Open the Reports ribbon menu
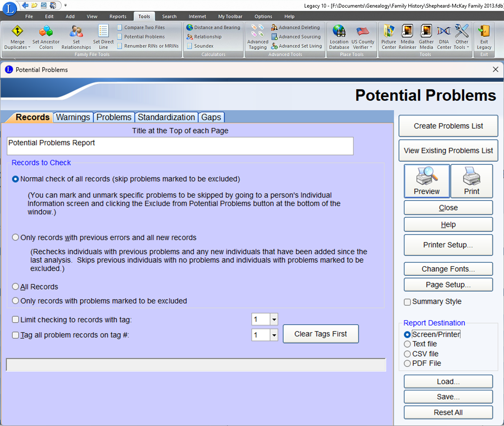504x426 pixels. 118,16
